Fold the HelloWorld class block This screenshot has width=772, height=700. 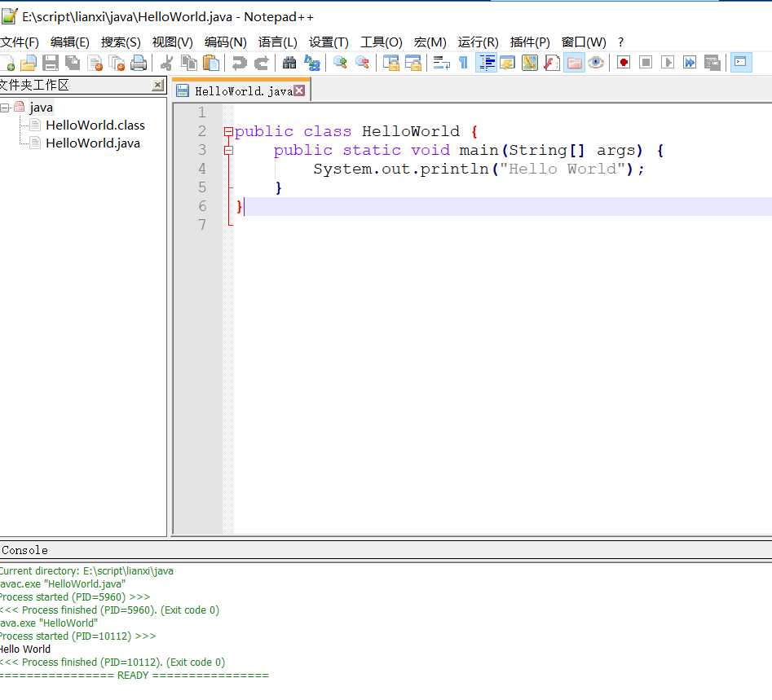click(228, 132)
